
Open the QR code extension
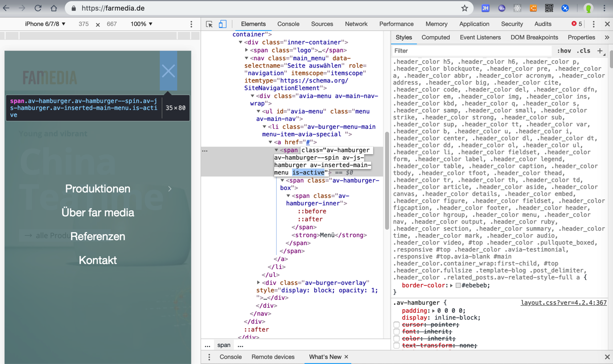(x=549, y=8)
